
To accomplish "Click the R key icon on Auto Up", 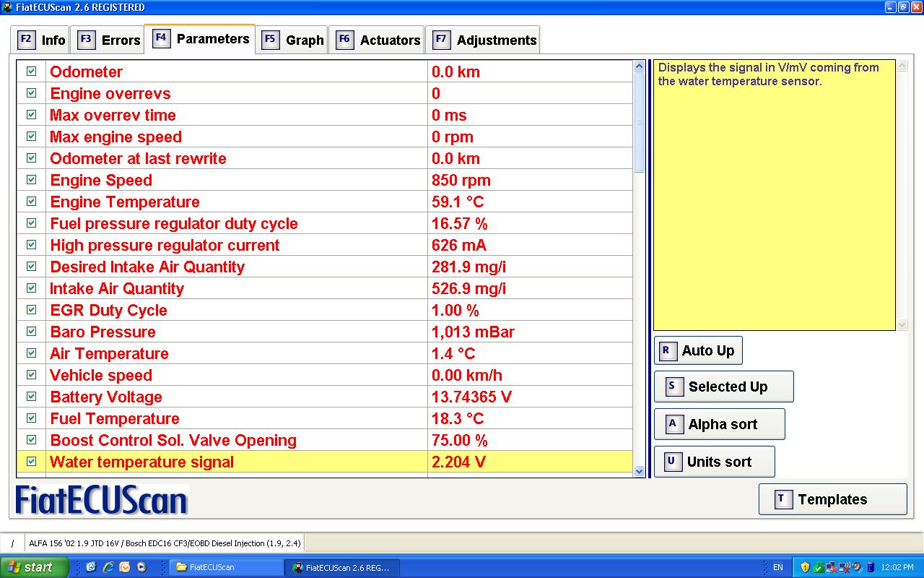I will click(666, 350).
